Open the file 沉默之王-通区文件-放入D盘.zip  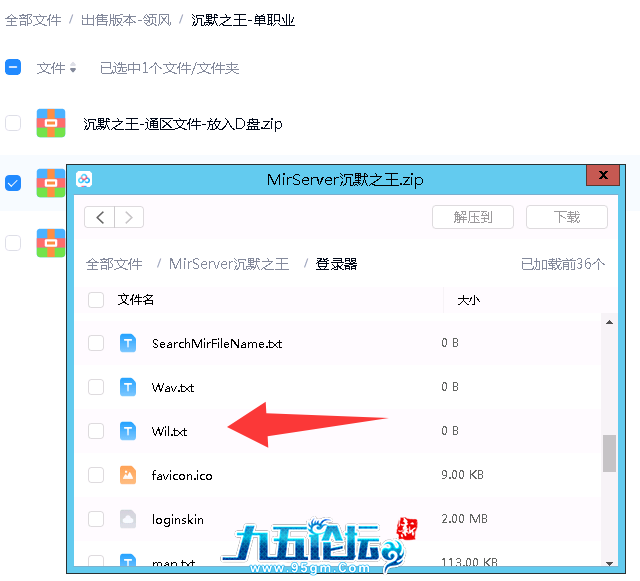coord(182,124)
